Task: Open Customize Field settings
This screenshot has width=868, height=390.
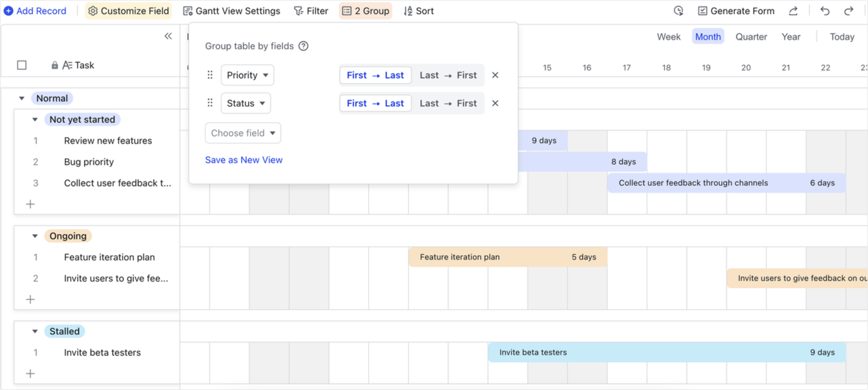Action: point(128,11)
